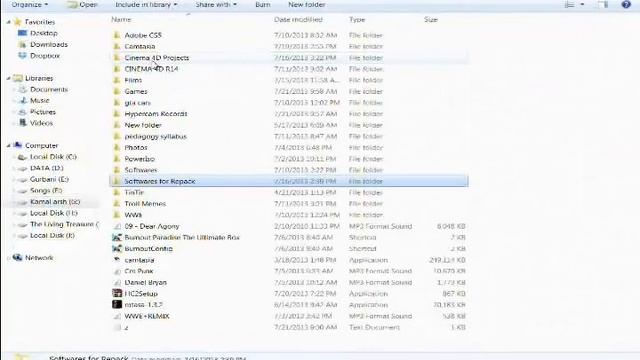Image resolution: width=640 pixels, height=360 pixels.
Task: Select the HC2Setup application icon
Action: (x=117, y=293)
